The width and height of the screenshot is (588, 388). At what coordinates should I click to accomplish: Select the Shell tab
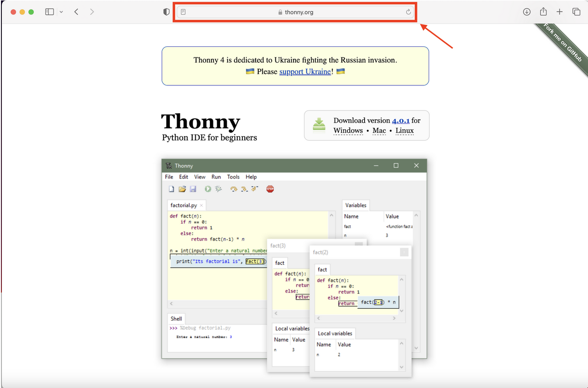point(176,318)
